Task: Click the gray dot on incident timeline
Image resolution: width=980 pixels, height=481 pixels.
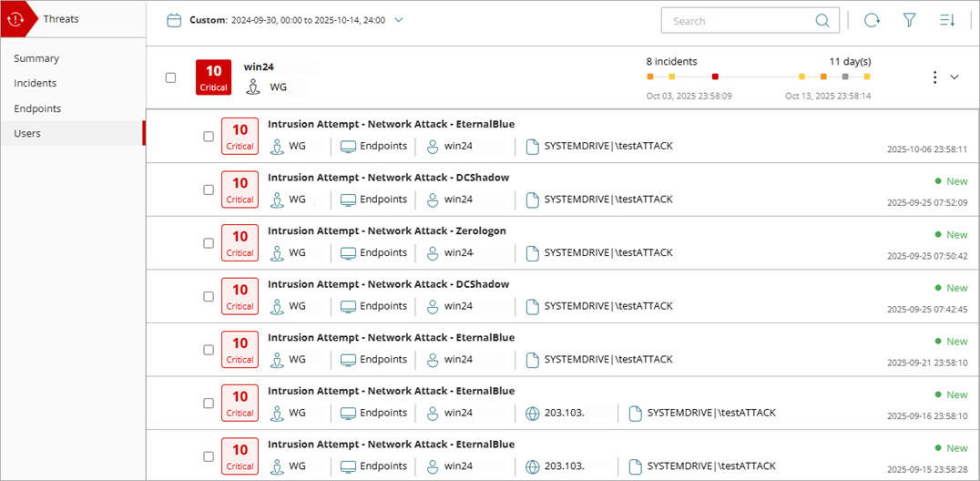Action: 845,77
